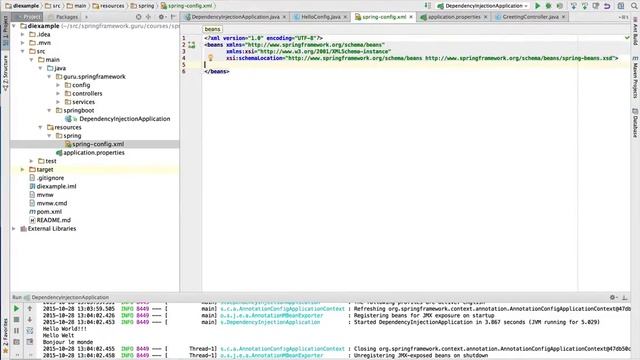Click the spring breadcrumb in navigation bar
640x360 pixels.
[x=142, y=6]
